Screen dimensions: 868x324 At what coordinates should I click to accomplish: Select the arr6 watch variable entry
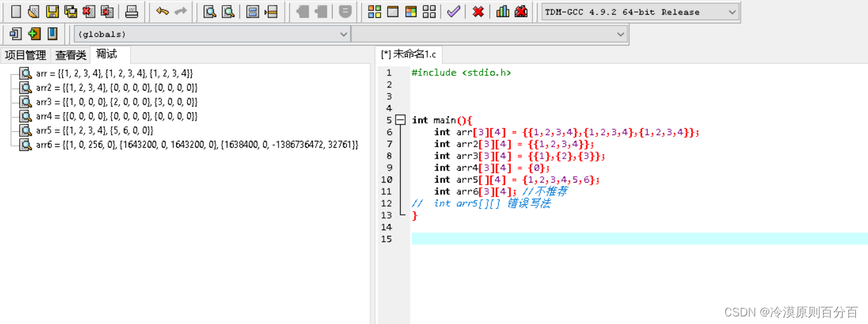[x=196, y=145]
